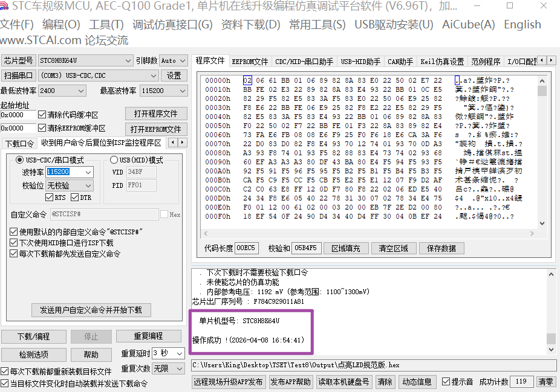Switch to the CAN助手 tab

click(x=400, y=62)
